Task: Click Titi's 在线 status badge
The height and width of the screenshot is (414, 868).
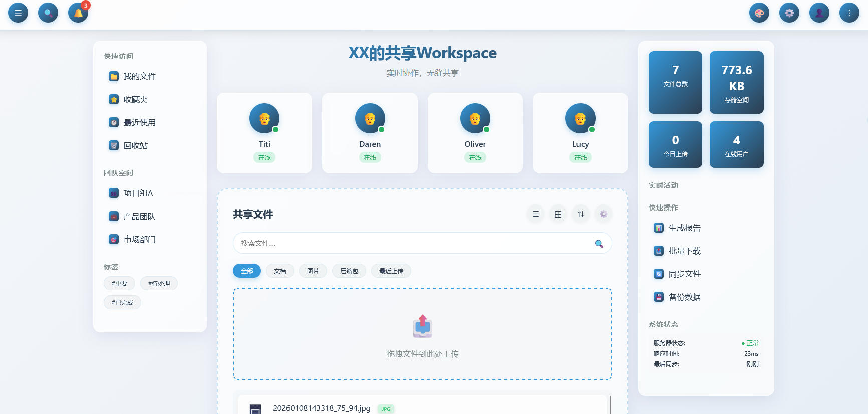Action: tap(264, 157)
